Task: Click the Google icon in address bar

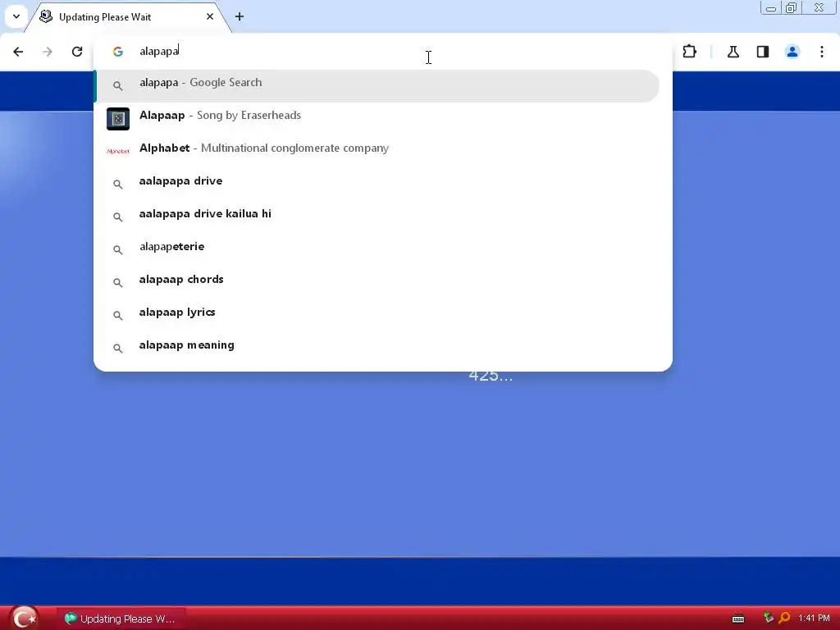Action: (x=118, y=52)
